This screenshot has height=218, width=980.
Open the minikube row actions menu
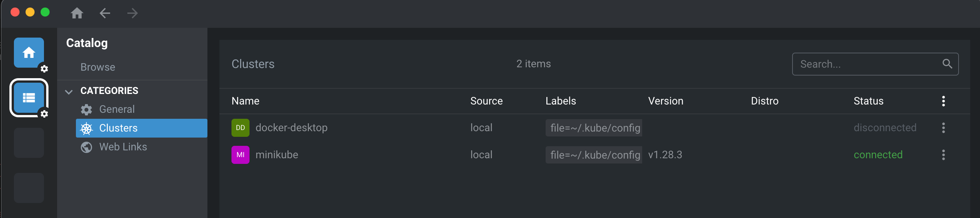click(x=944, y=155)
